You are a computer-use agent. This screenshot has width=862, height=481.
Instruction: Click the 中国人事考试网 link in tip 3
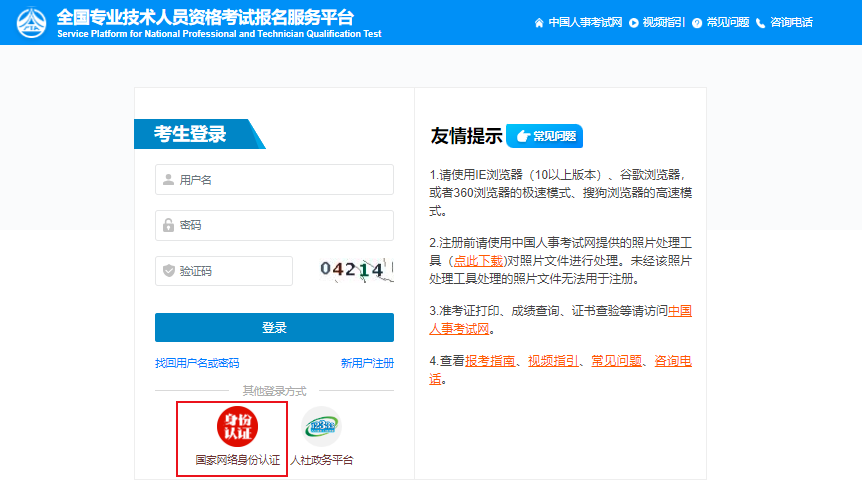[679, 310]
